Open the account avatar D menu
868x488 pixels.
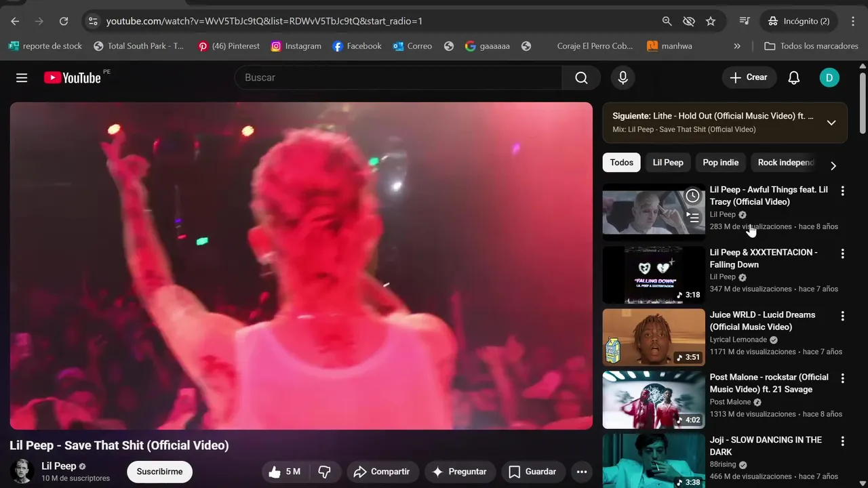[x=829, y=78]
